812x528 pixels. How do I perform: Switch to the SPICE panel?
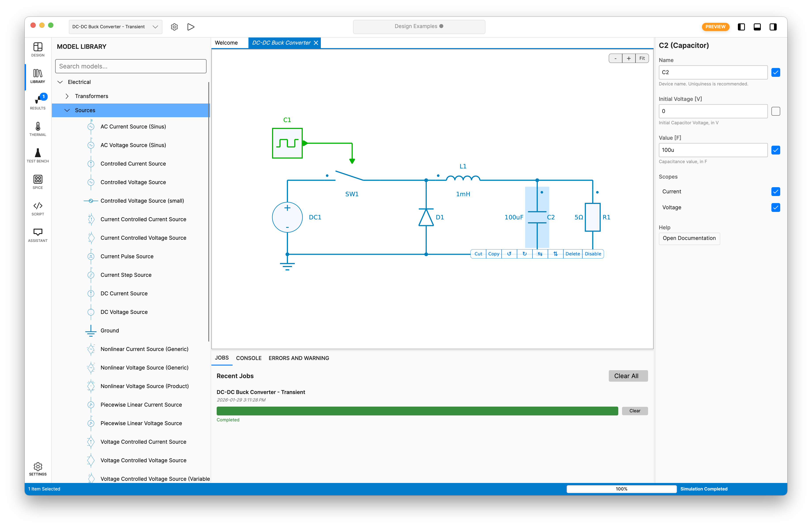click(x=38, y=182)
